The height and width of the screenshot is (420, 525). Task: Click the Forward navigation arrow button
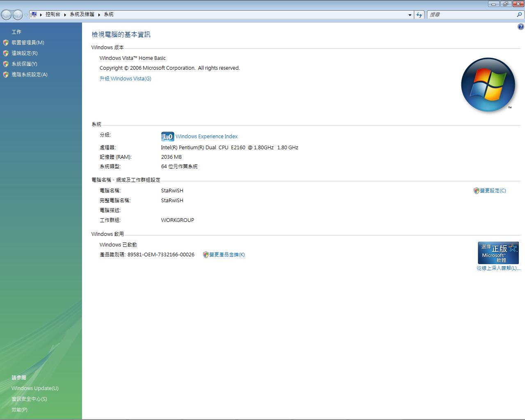(x=18, y=15)
